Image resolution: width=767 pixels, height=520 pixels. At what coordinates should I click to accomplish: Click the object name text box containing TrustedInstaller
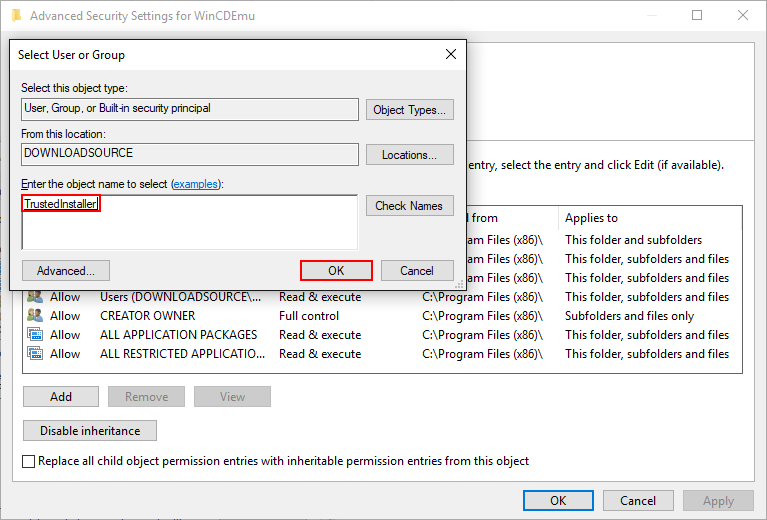pyautogui.click(x=190, y=222)
